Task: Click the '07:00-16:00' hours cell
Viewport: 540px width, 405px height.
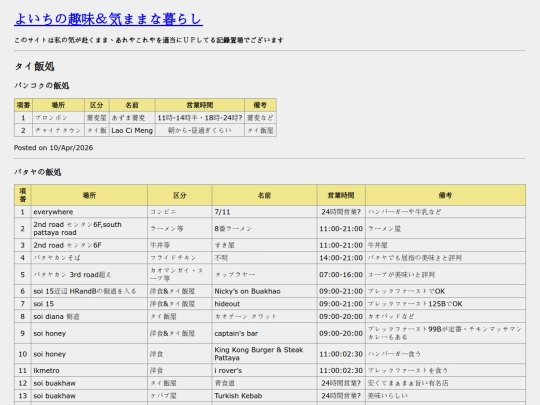Action: click(341, 274)
